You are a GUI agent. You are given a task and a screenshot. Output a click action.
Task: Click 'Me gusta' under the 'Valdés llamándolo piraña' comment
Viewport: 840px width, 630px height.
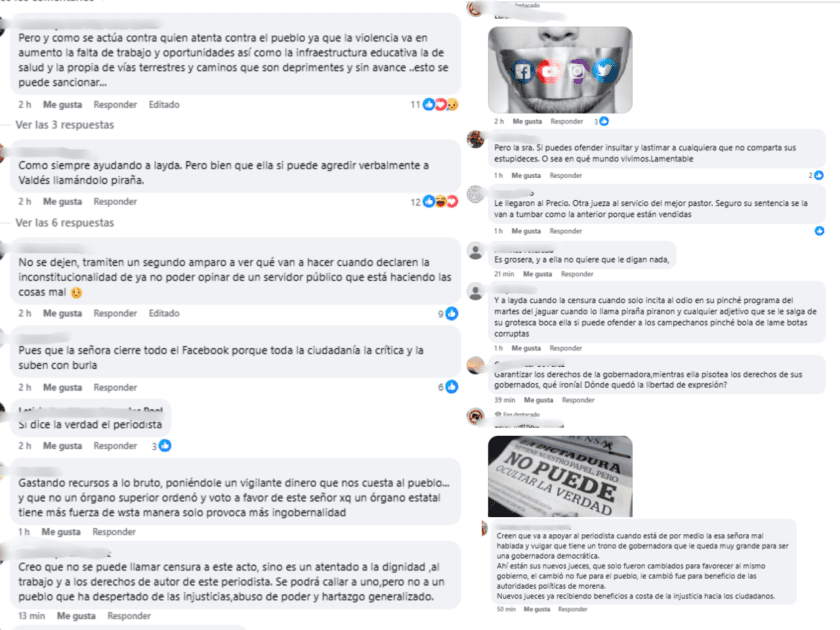63,201
